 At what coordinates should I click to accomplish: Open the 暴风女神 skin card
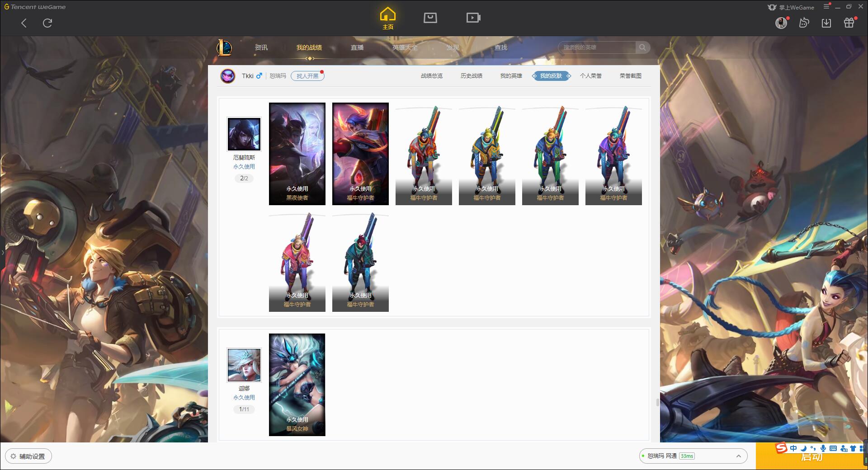pos(297,385)
